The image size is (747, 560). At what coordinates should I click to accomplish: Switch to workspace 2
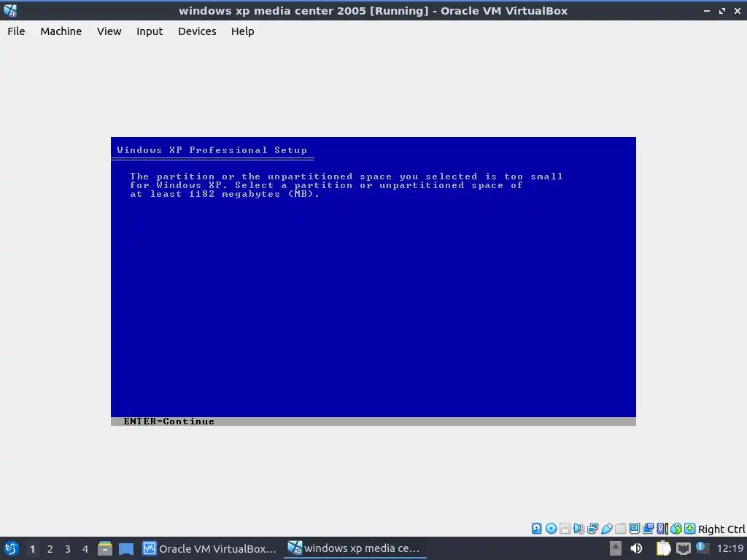[x=50, y=549]
